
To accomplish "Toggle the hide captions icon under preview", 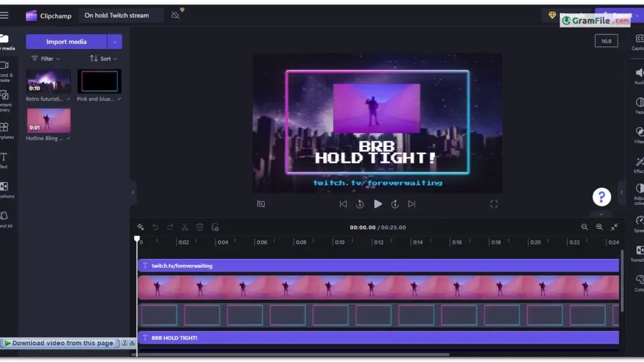I will 261,204.
